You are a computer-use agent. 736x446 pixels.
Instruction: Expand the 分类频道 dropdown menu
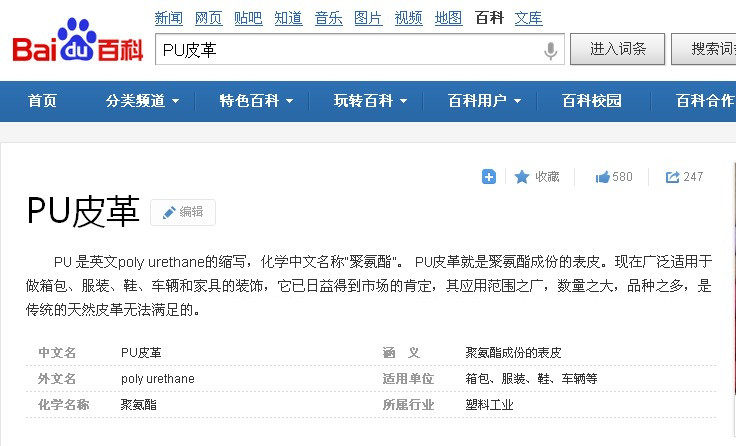click(x=142, y=101)
